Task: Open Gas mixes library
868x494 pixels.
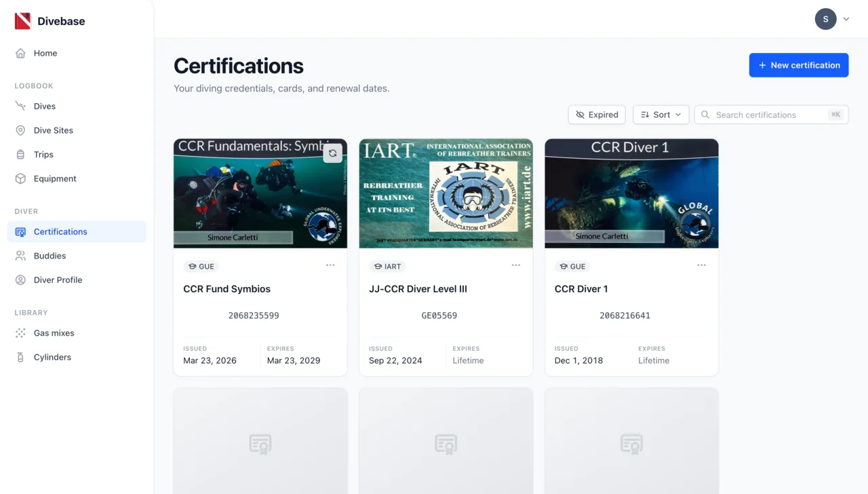Action: tap(77, 332)
